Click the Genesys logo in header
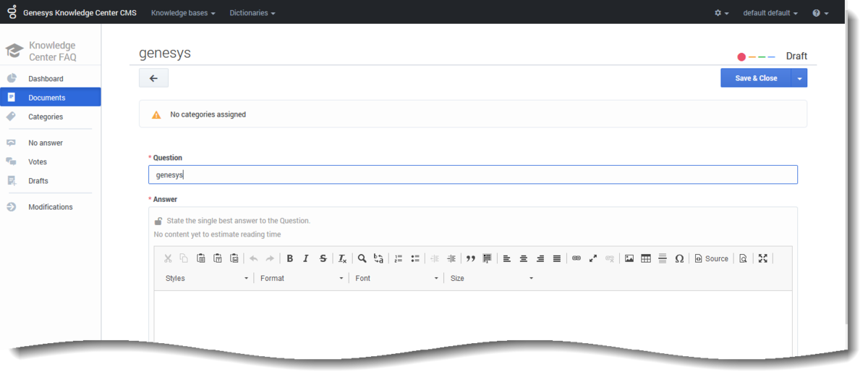Viewport: 868px width, 380px height. click(12, 12)
